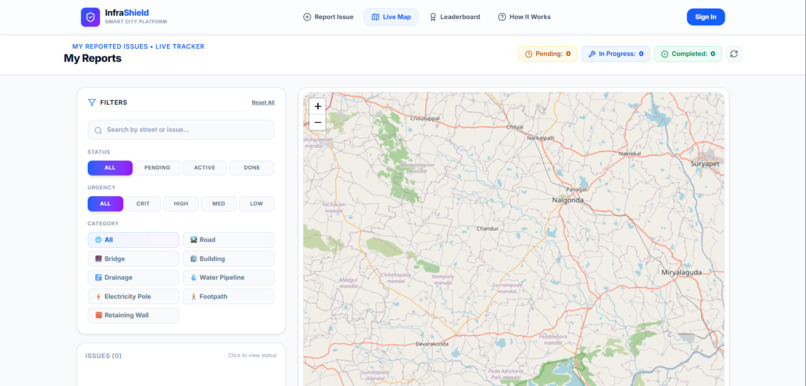Click the ISSUES (0) heading
Image resolution: width=806 pixels, height=386 pixels.
(103, 356)
